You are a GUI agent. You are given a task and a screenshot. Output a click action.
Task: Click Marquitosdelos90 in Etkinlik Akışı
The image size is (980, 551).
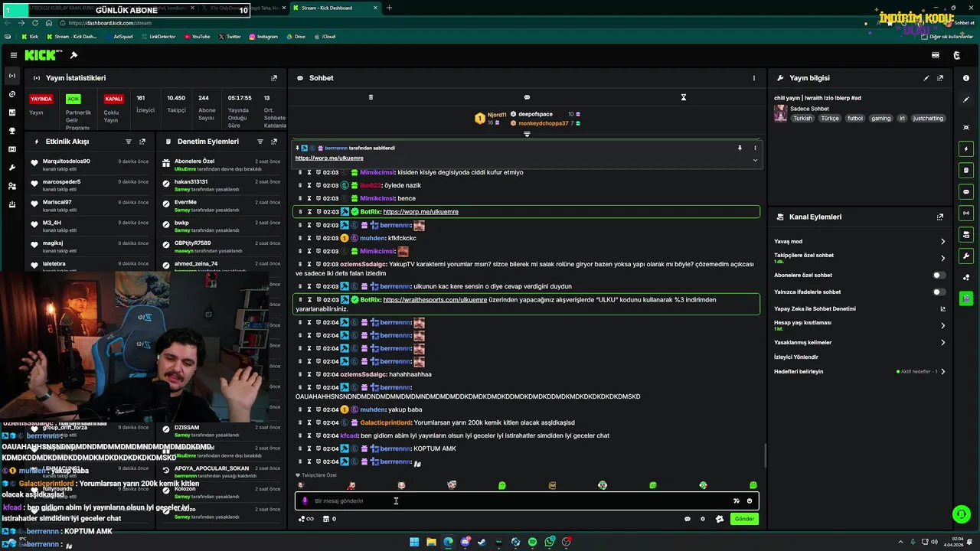coord(67,161)
